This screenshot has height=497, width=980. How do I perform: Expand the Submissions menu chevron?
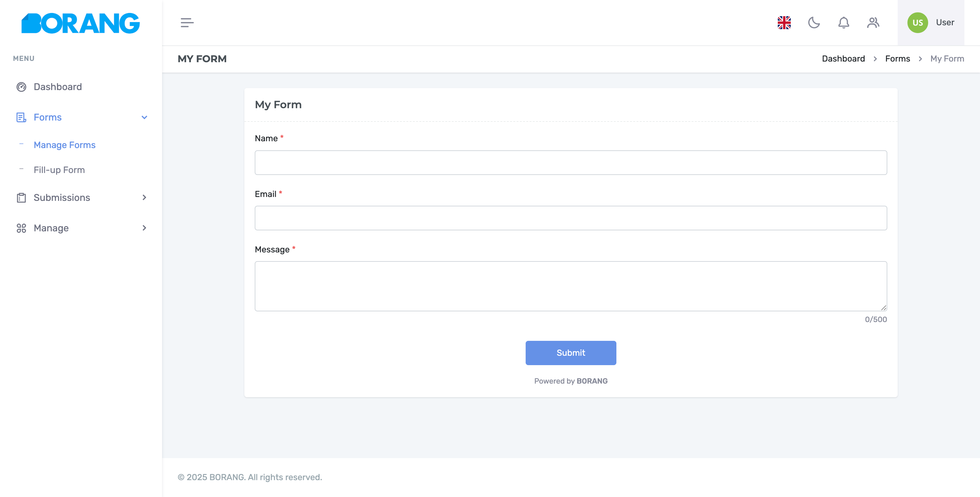(144, 197)
